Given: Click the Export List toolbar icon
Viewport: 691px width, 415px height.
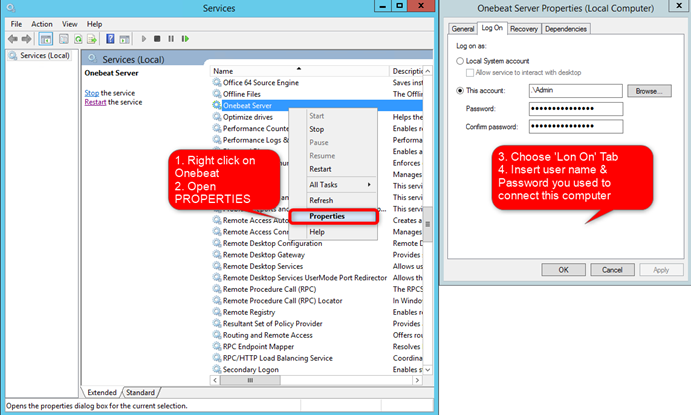Looking at the screenshot, I should (92, 39).
